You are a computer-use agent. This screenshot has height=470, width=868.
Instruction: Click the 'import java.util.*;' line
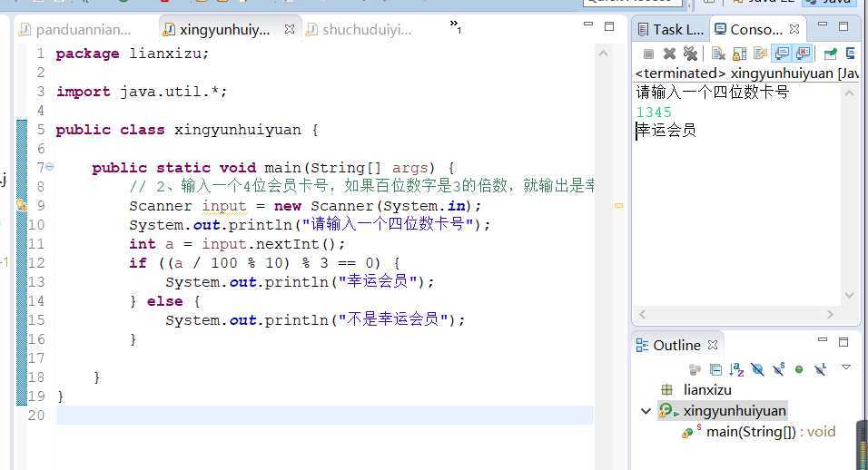point(142,92)
